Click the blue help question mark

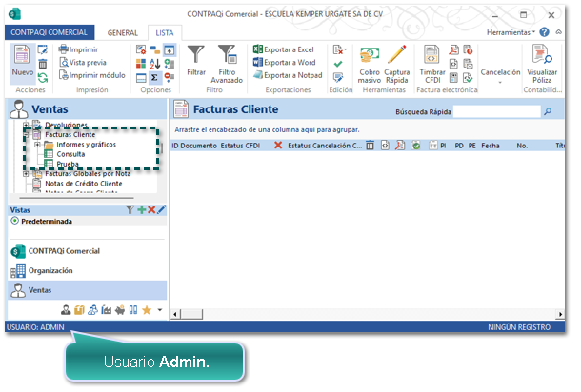click(544, 32)
